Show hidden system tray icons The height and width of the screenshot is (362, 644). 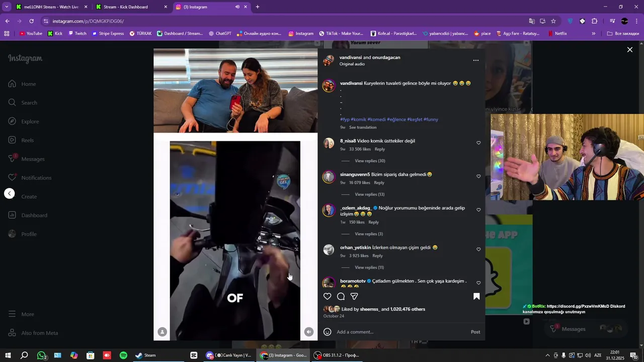[x=547, y=355]
